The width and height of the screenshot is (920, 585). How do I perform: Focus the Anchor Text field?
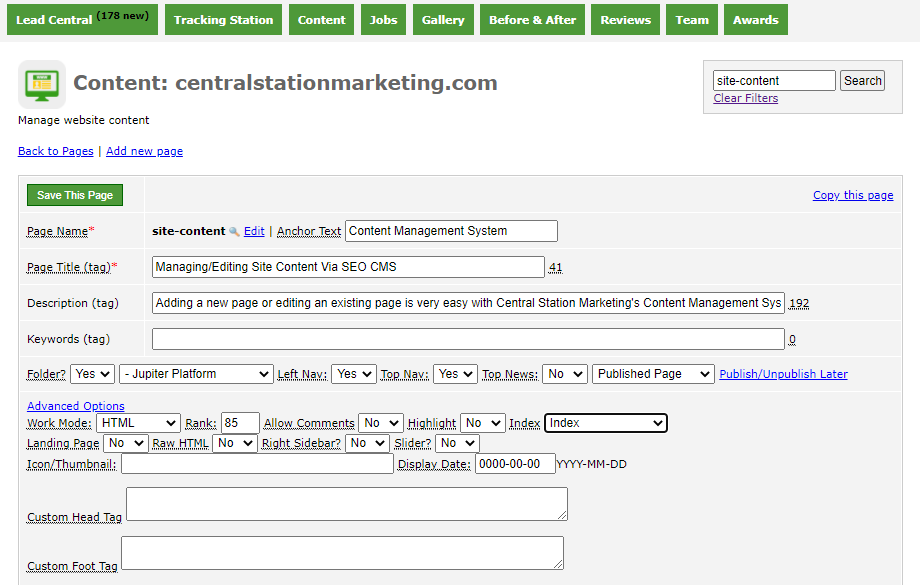point(451,231)
